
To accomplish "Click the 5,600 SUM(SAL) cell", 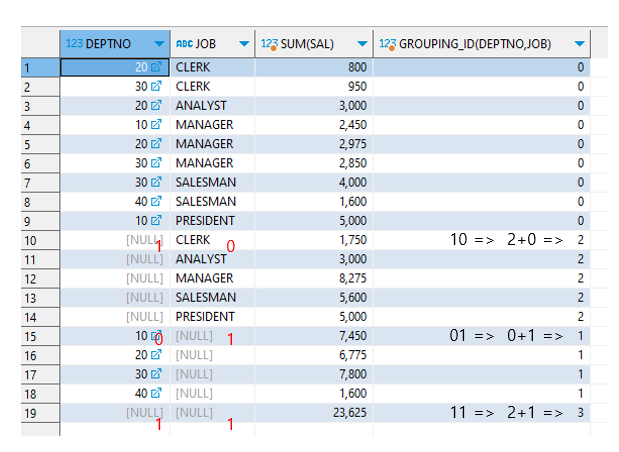I will coord(314,297).
